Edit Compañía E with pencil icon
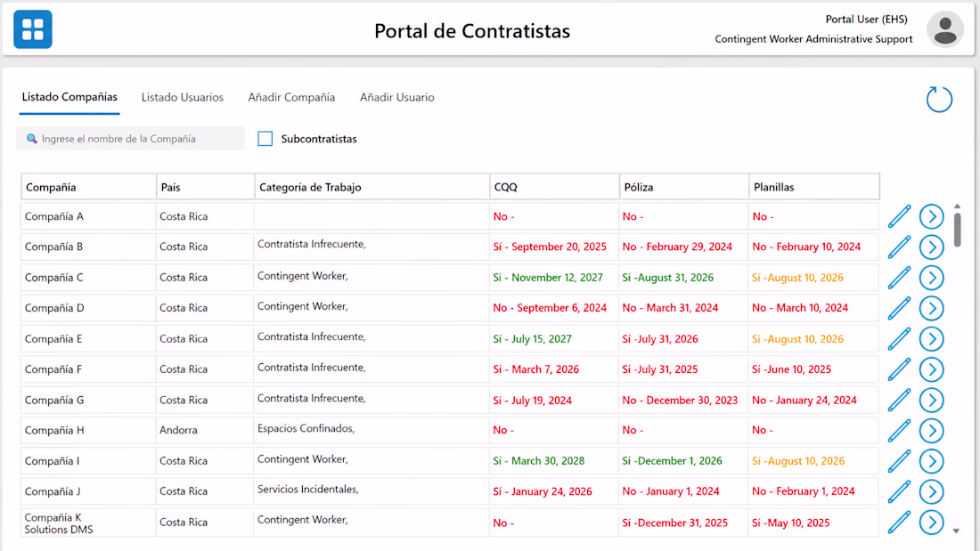 tap(899, 339)
